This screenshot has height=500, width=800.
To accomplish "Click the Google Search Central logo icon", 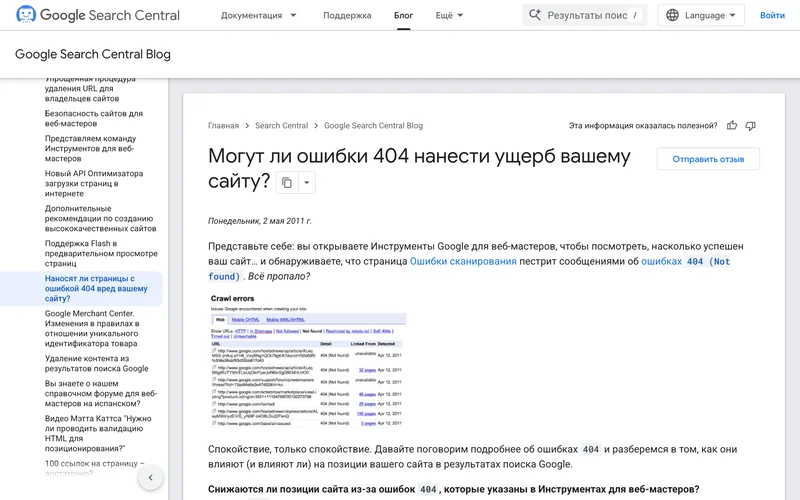I will click(26, 15).
